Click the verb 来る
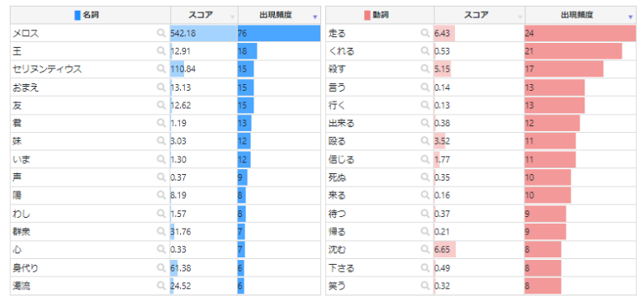 [x=337, y=196]
